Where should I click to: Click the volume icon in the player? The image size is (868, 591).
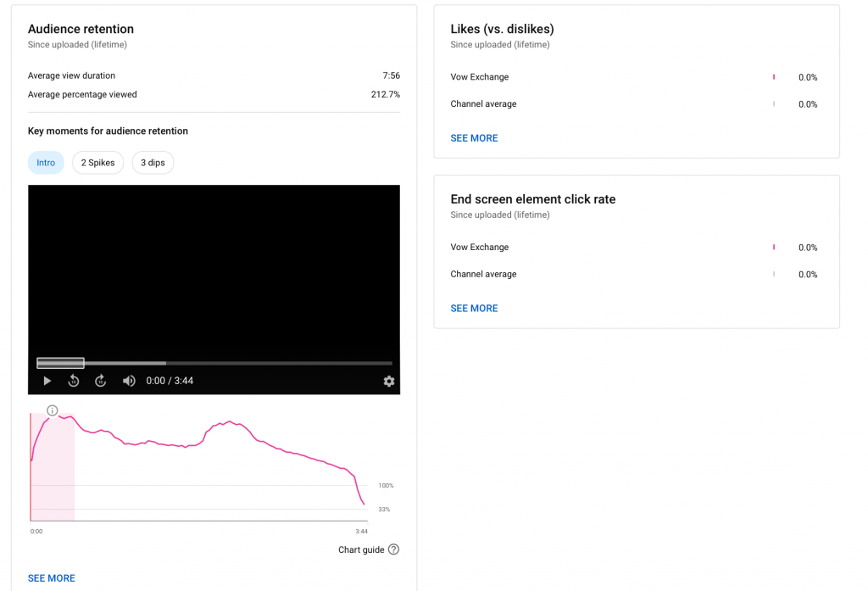[x=129, y=381]
